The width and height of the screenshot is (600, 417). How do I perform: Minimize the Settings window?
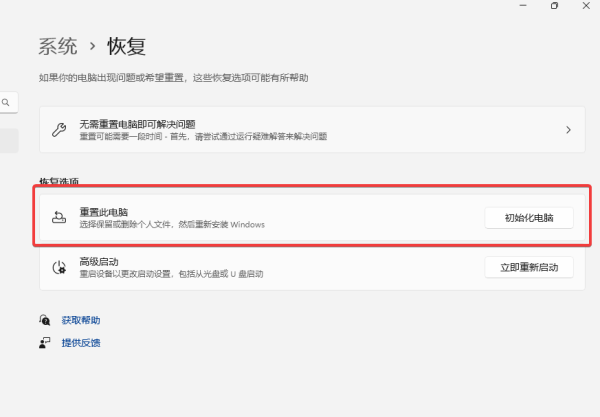(x=521, y=6)
